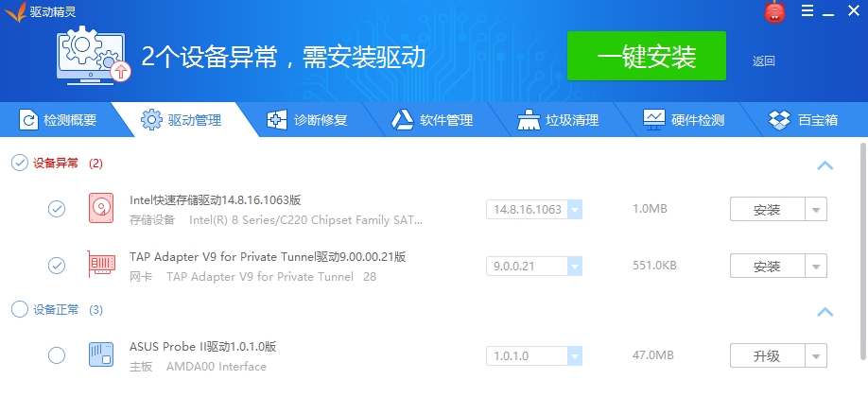
Task: Open the arrow beside Intel 安装 button
Action: [x=816, y=209]
